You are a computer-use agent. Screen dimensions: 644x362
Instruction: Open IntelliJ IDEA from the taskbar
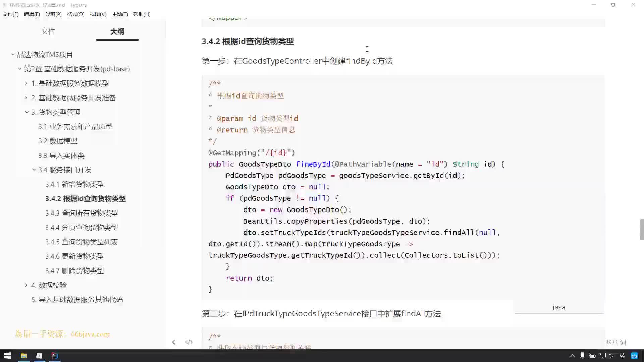click(x=54, y=356)
